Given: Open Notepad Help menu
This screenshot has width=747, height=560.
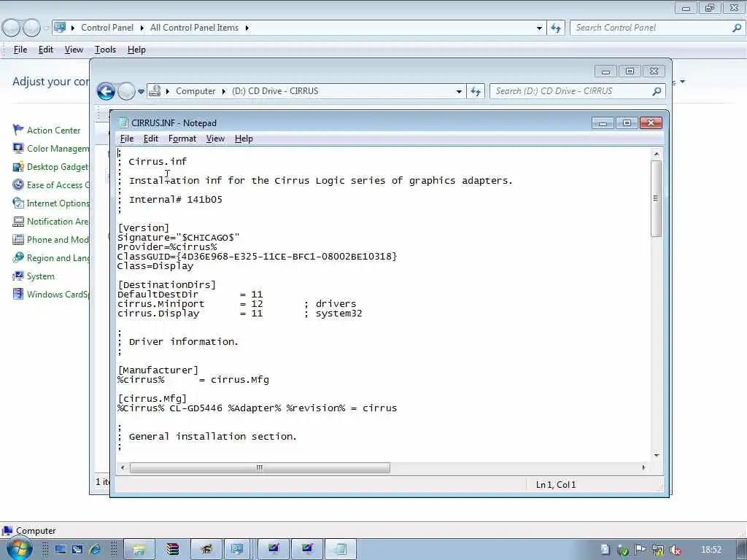Looking at the screenshot, I should click(244, 139).
